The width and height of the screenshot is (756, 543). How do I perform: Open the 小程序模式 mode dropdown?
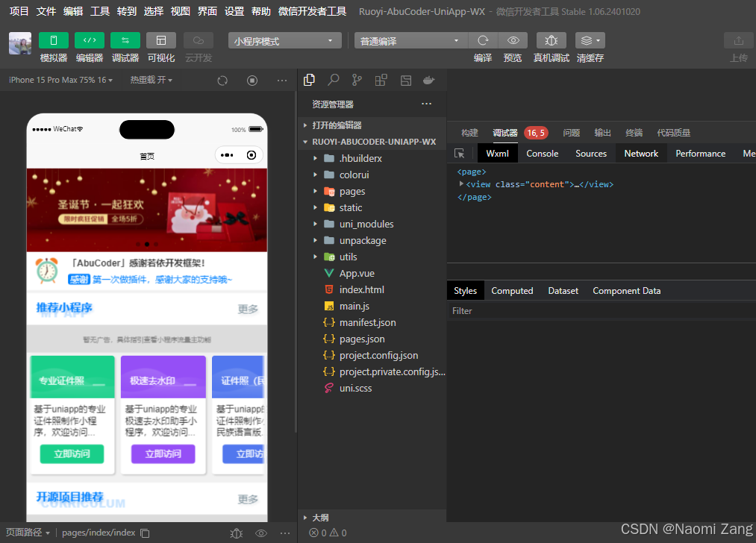[x=284, y=41]
